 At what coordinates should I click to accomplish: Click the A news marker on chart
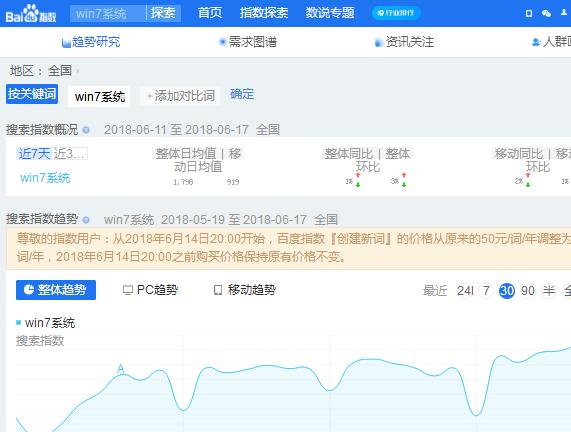[121, 369]
